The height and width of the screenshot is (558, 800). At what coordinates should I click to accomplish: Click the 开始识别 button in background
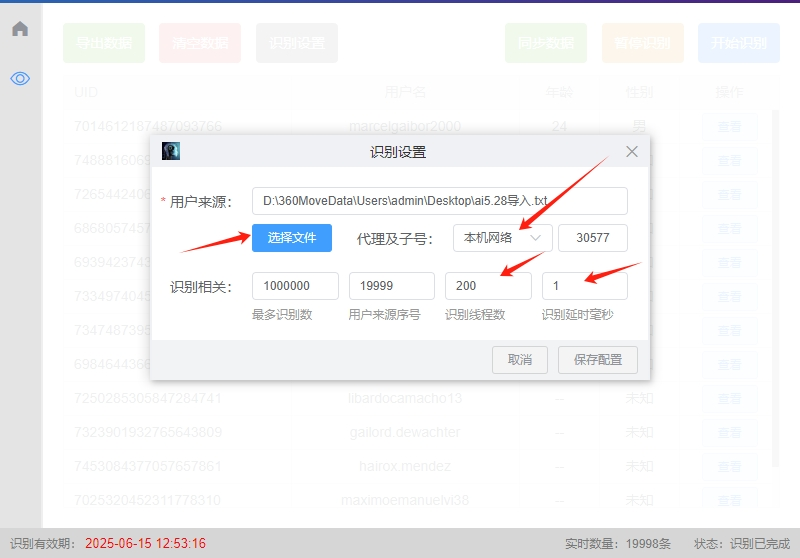tap(739, 43)
